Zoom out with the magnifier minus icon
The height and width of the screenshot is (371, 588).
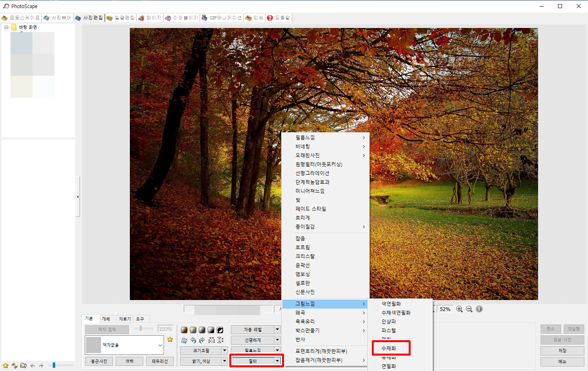click(469, 309)
